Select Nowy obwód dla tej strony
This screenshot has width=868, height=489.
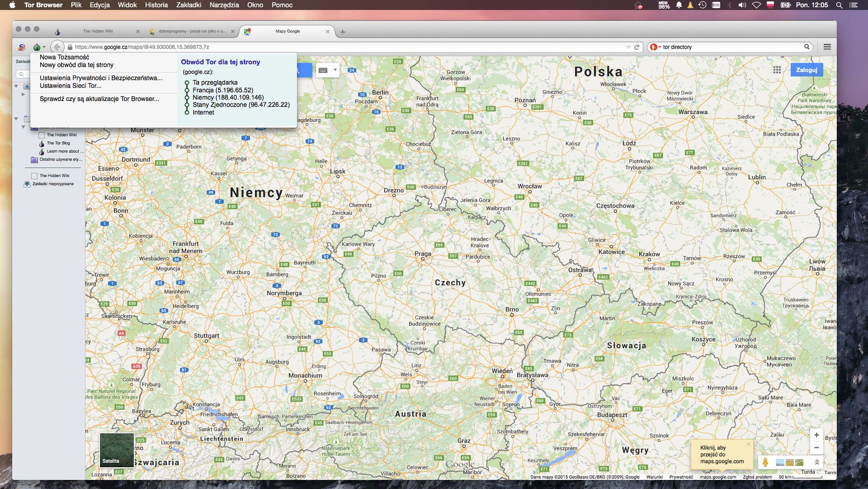pyautogui.click(x=77, y=65)
